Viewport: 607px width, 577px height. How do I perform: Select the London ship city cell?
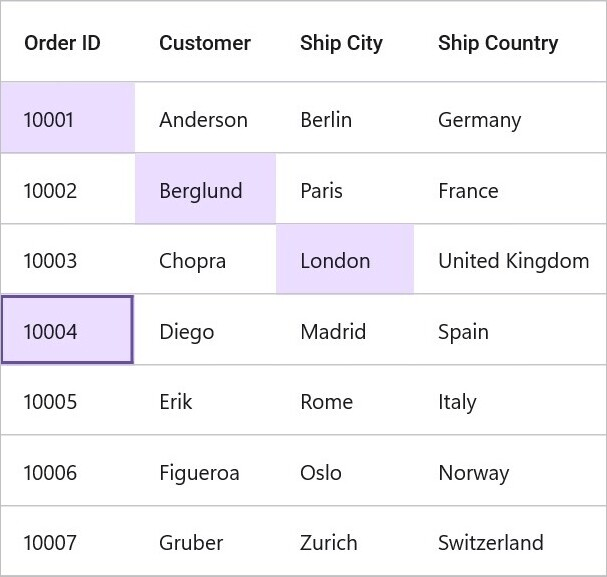tap(345, 259)
